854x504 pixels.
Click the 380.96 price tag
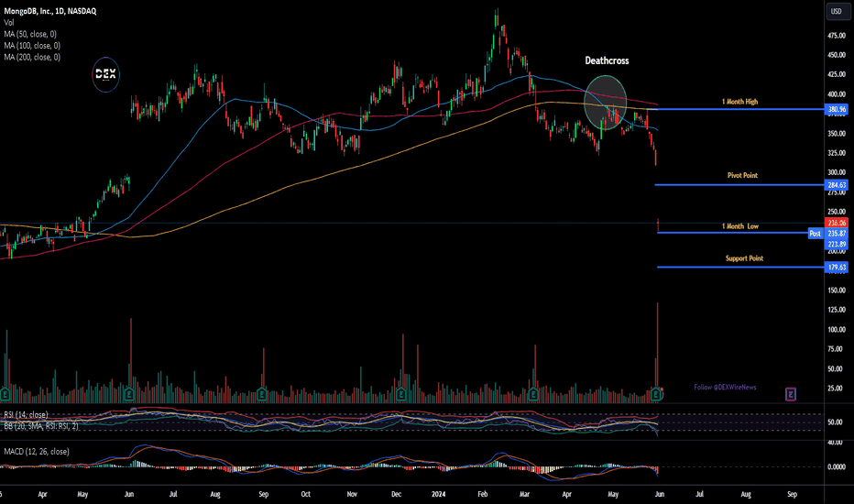(x=837, y=110)
